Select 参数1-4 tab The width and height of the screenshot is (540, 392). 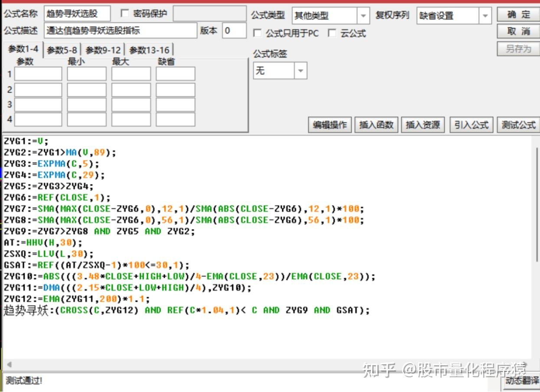[23, 49]
